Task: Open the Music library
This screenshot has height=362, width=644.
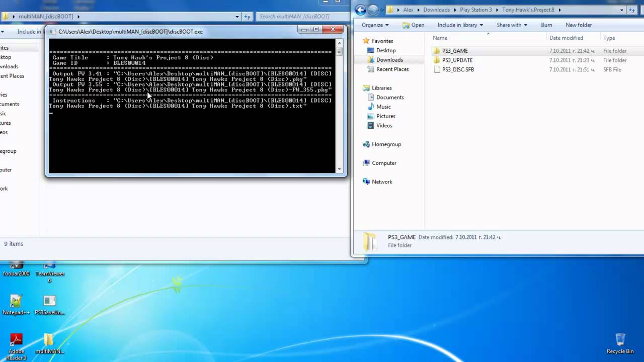Action: click(x=383, y=107)
